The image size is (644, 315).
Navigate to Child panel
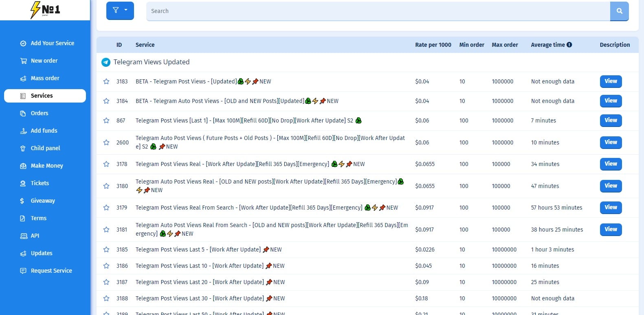click(45, 148)
